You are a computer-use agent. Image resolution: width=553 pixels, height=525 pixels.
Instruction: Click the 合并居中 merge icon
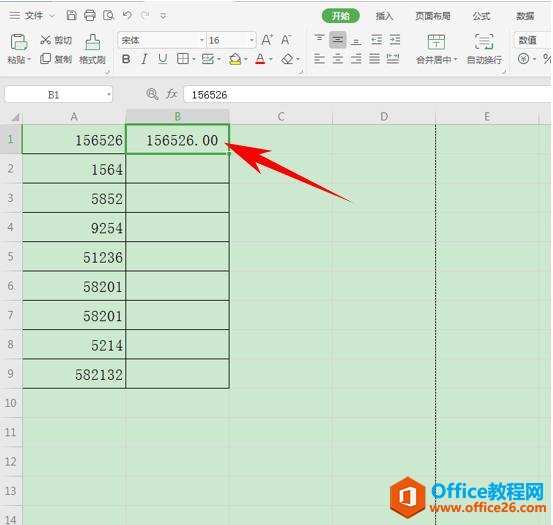pos(436,42)
